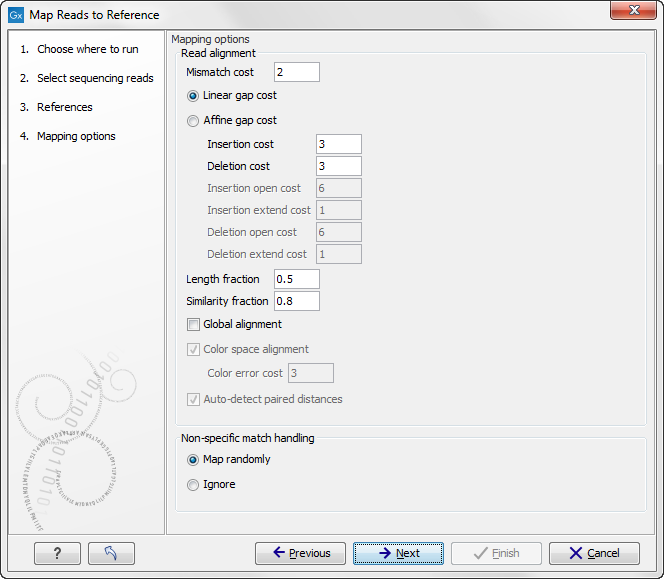Click the Similarity fraction input field
Image resolution: width=664 pixels, height=579 pixels.
[x=297, y=301]
